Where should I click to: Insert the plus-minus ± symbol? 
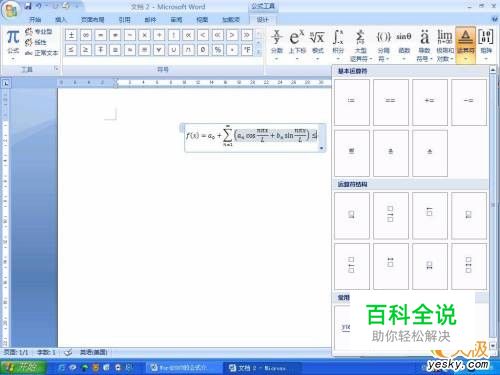pos(71,35)
